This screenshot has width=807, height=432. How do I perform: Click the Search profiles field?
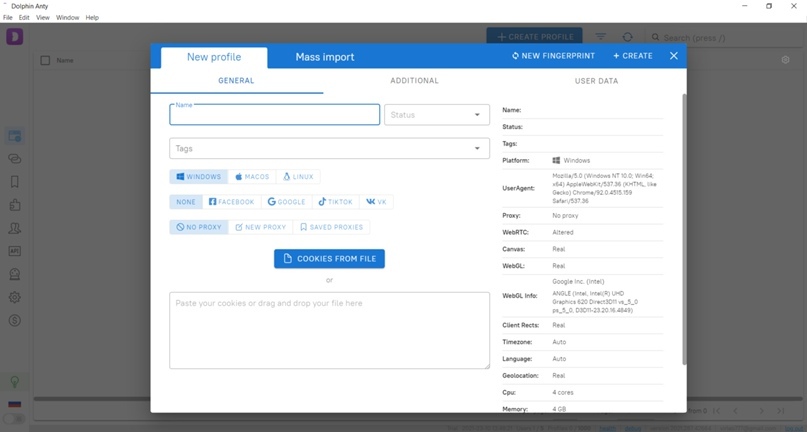726,38
